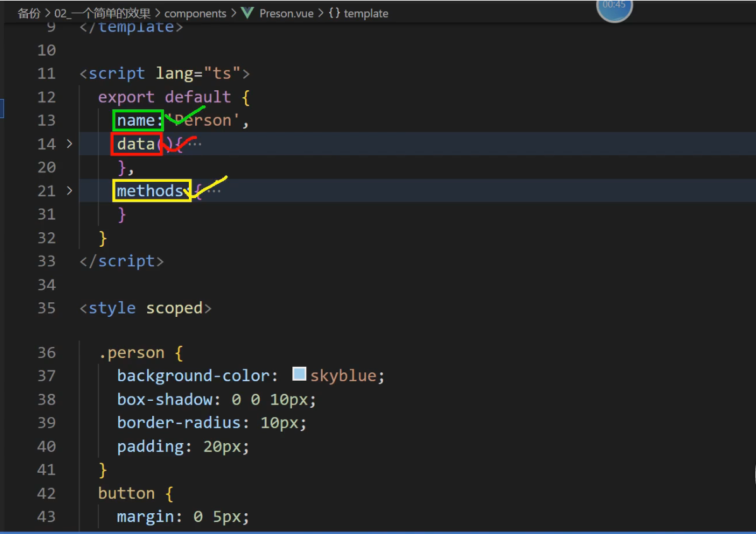Click the '备份' breadcrumb segment
The width and height of the screenshot is (756, 534).
click(29, 13)
